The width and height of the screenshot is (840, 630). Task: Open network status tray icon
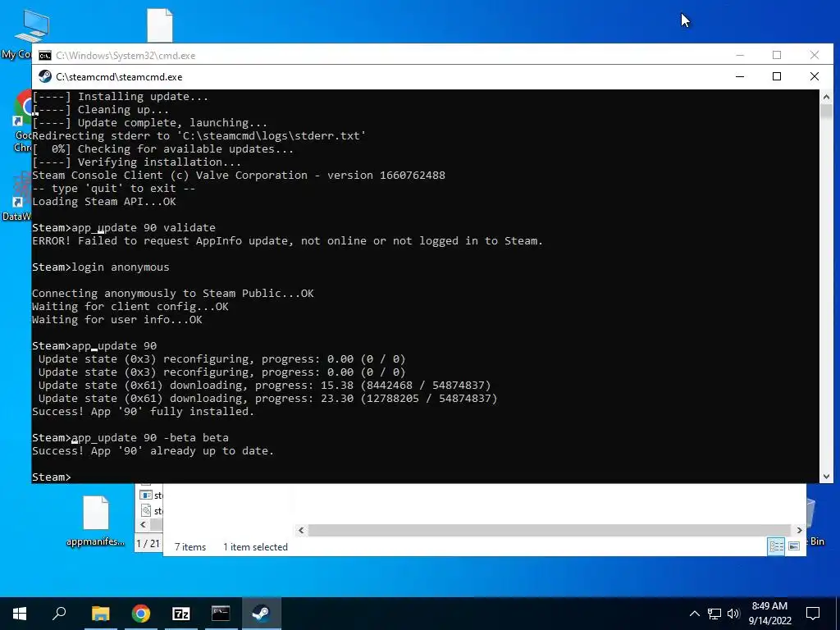pos(714,614)
